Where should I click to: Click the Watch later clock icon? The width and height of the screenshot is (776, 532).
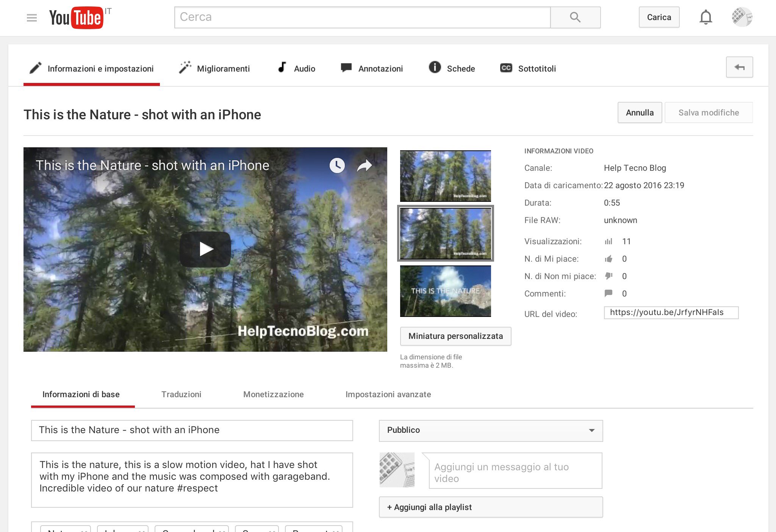[337, 165]
